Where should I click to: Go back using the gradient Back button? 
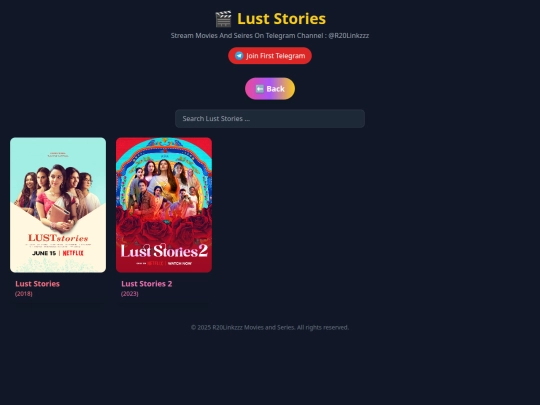[x=270, y=89]
